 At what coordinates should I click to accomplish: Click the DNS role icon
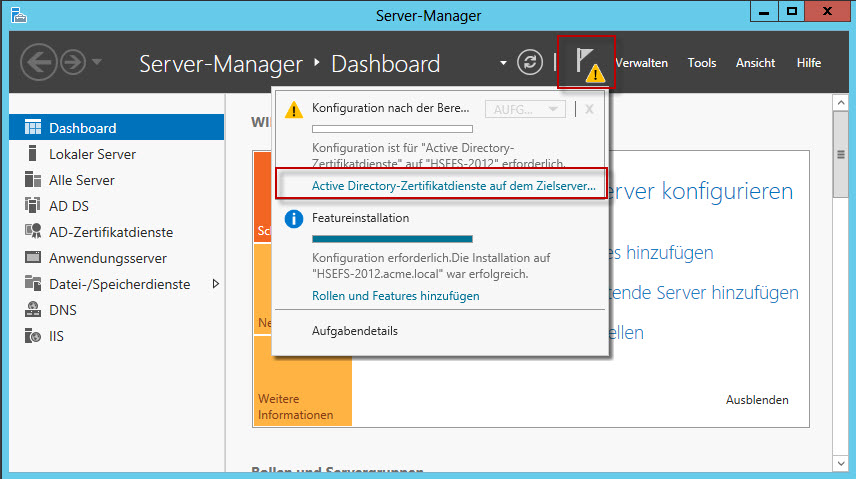click(x=33, y=310)
